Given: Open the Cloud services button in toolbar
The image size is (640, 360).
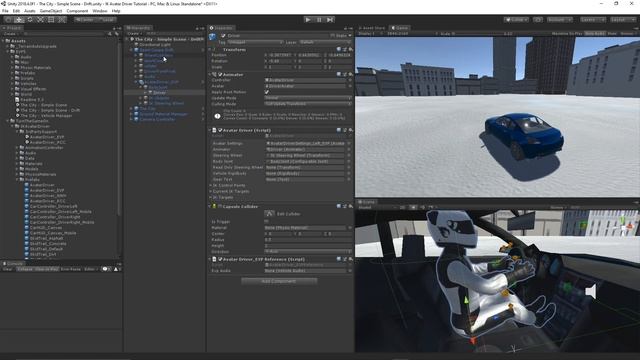Looking at the screenshot, I should tap(538, 20).
